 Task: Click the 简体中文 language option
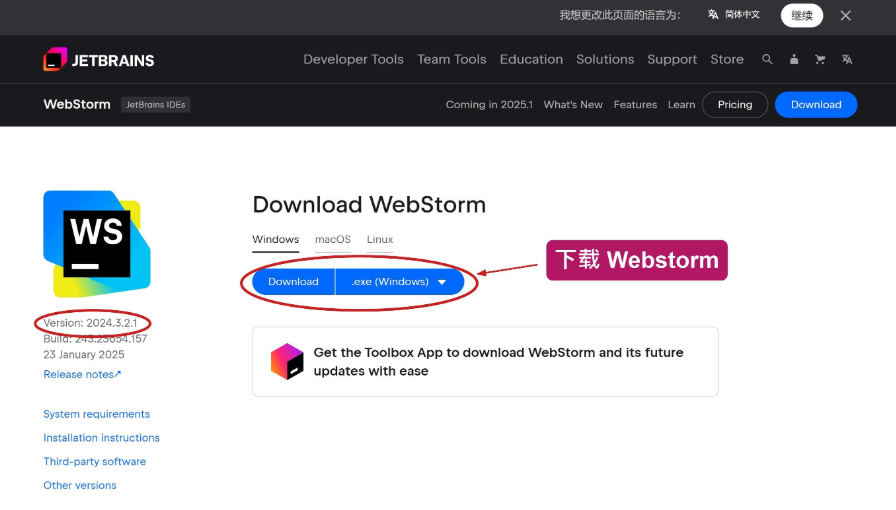734,15
